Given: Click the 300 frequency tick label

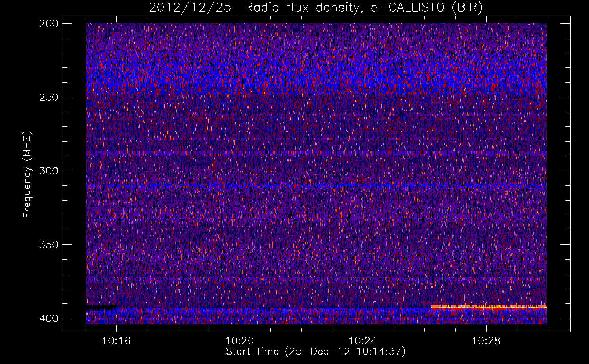Looking at the screenshot, I should pos(48,171).
